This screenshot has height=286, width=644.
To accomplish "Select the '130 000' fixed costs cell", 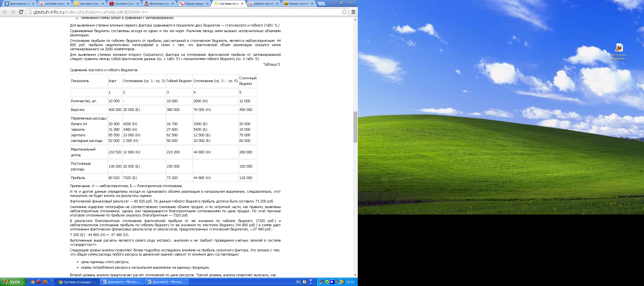I will click(115, 166).
